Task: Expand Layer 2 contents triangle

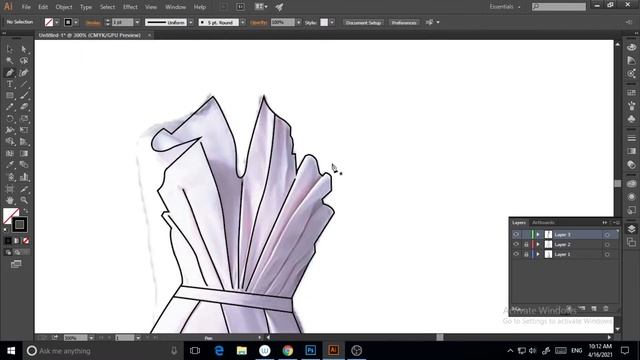Action: tap(538, 244)
